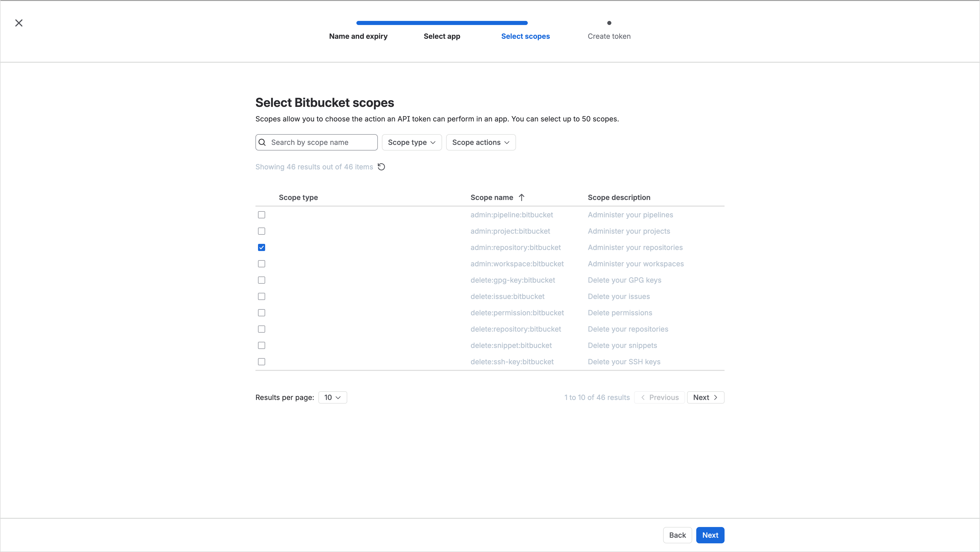Click delete:issue:bitbucket scope name
Screen dimensions: 980x552
pyautogui.click(x=508, y=297)
